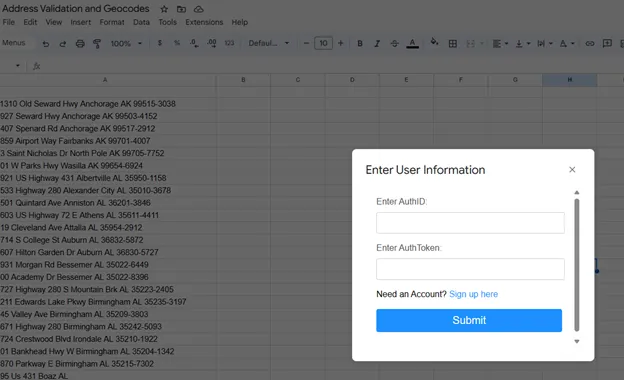Expand the name box dropdown arrow
Image resolution: width=624 pixels, height=380 pixels.
pos(18,66)
